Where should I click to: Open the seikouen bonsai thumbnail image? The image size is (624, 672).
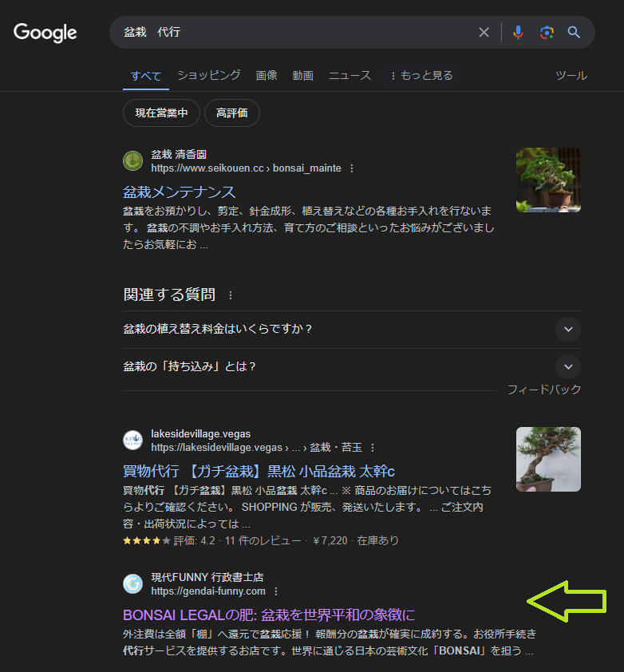[548, 180]
